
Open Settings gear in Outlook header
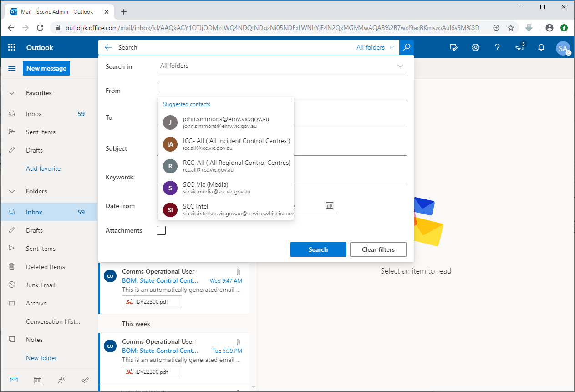(x=476, y=47)
